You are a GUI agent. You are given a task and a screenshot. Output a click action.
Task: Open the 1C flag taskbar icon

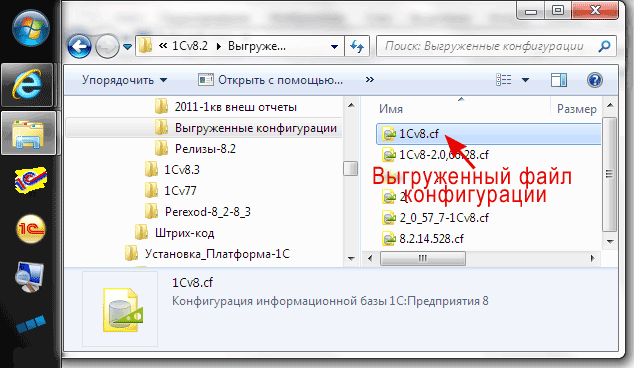tap(30, 180)
